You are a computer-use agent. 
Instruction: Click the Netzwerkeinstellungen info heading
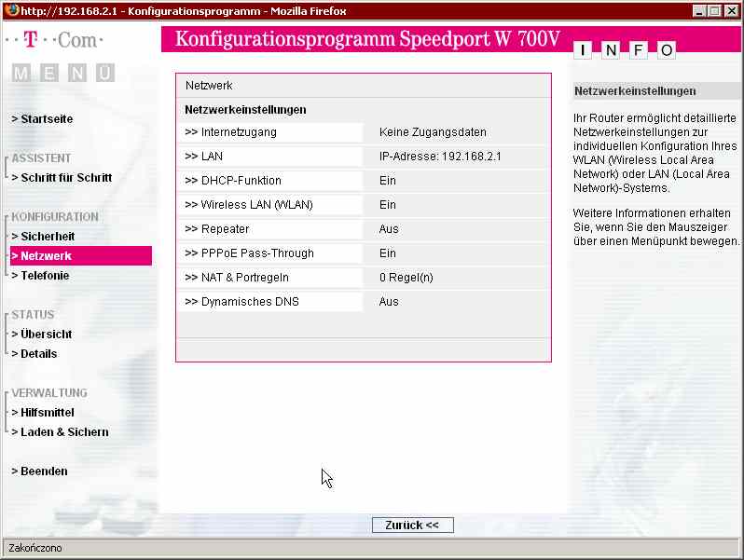pos(635,91)
